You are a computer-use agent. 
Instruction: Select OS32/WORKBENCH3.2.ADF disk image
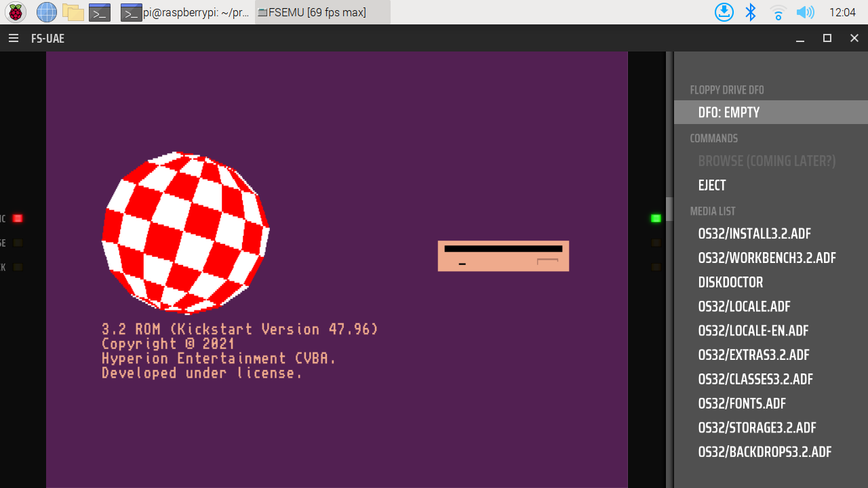point(766,258)
